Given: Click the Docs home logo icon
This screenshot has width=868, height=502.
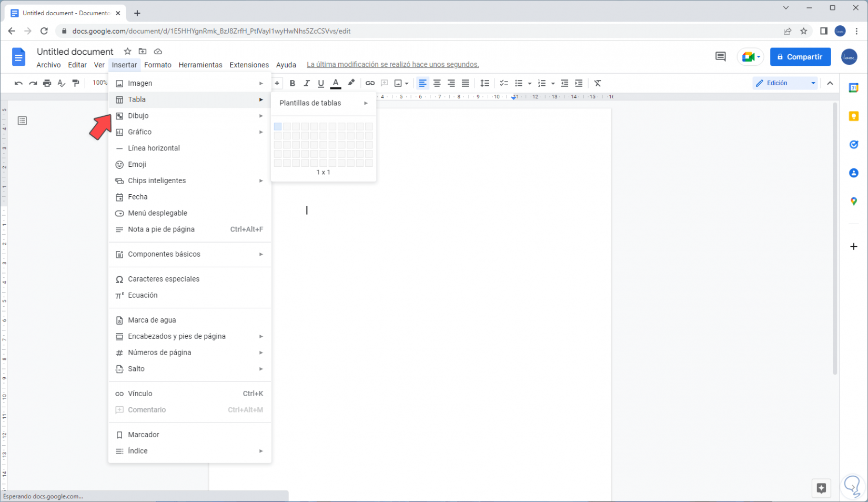Looking at the screenshot, I should click(x=18, y=57).
